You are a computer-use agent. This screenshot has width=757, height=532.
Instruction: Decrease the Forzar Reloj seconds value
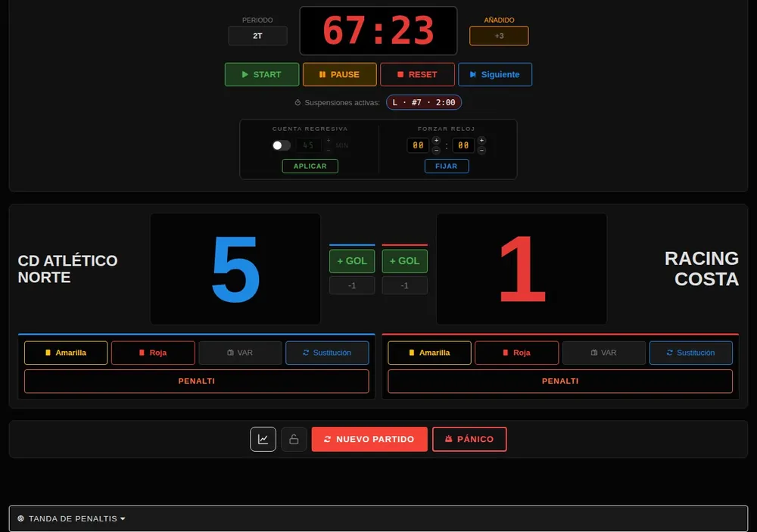pyautogui.click(x=481, y=150)
